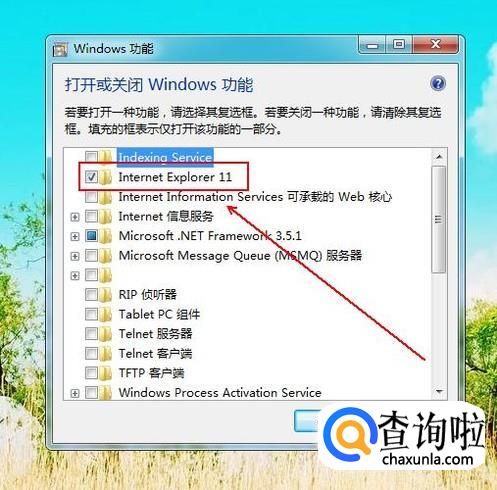Expand the Windows Process Activation Service node

(x=75, y=393)
